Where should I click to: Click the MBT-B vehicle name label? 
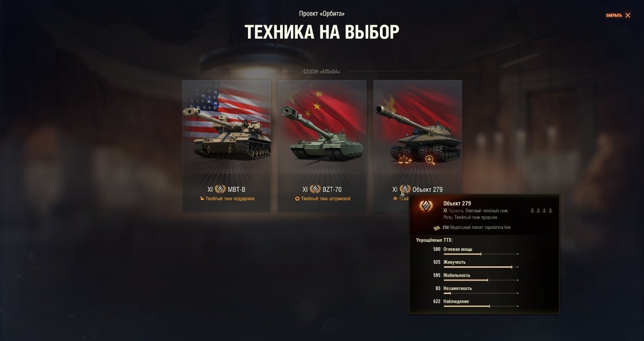point(237,189)
